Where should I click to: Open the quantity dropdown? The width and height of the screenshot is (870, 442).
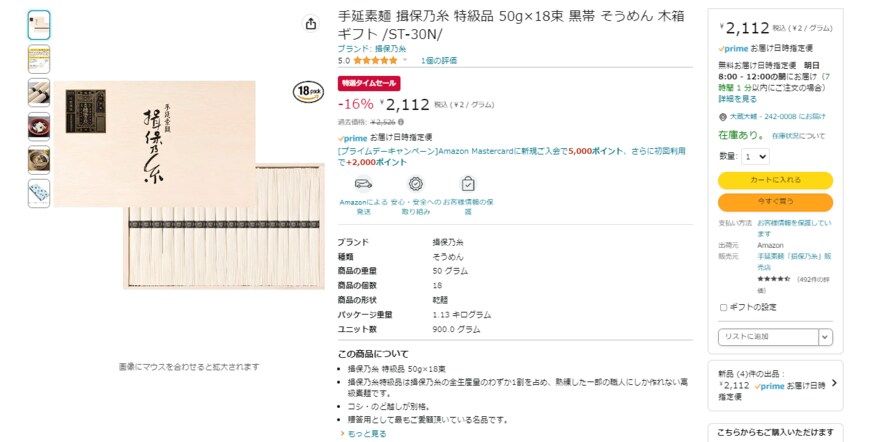pyautogui.click(x=756, y=156)
